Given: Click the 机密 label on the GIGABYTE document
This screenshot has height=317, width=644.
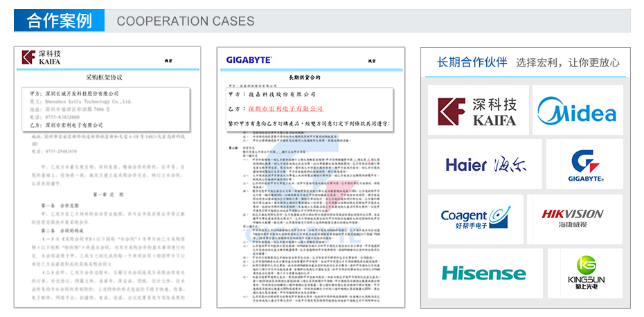Looking at the screenshot, I should point(372,61).
